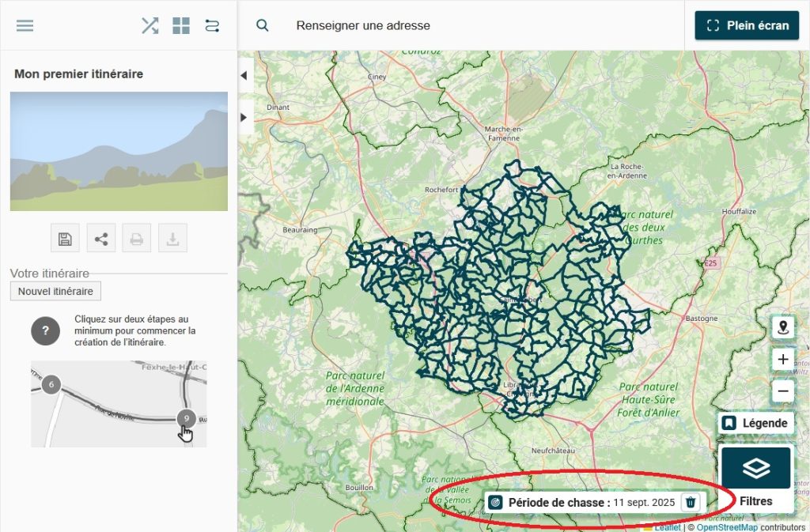
Task: Select the route itinerary icon
Action: 212,25
